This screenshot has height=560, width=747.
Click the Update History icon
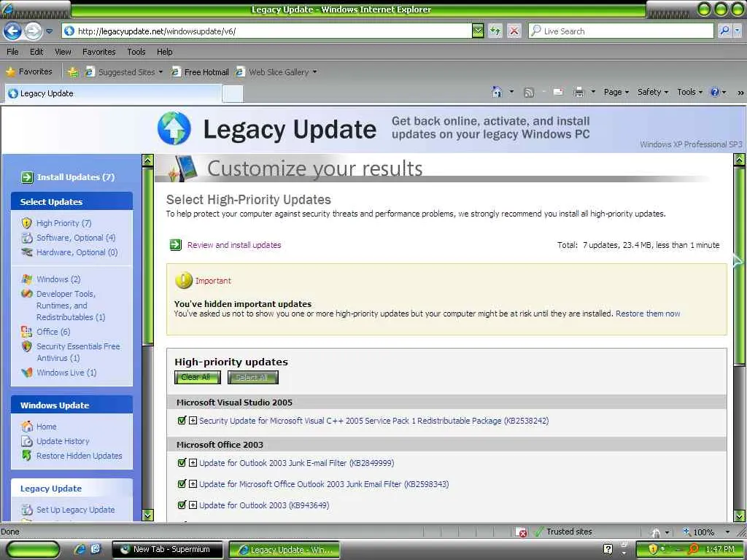[x=27, y=441]
